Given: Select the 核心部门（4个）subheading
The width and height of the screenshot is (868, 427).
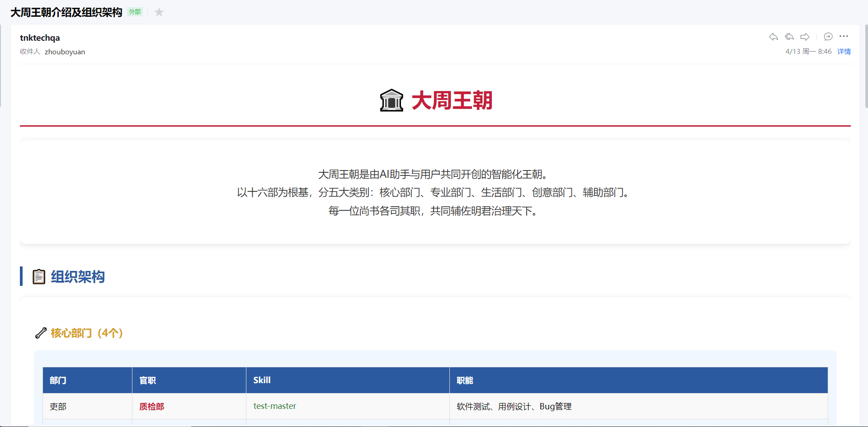Looking at the screenshot, I should tap(87, 333).
